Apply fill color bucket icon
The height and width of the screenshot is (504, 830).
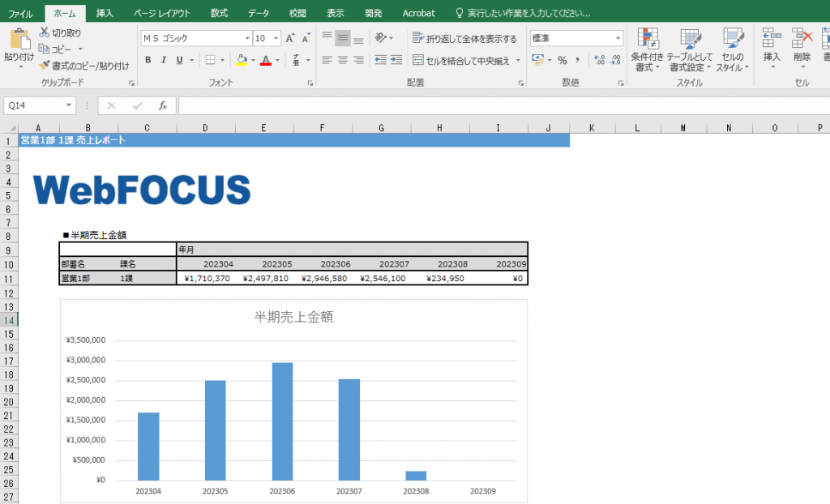[x=242, y=60]
